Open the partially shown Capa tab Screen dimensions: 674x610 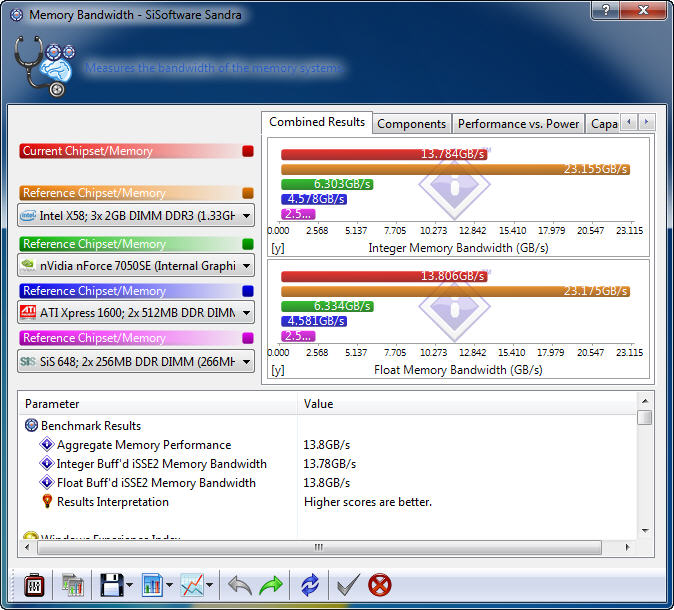pyautogui.click(x=603, y=124)
